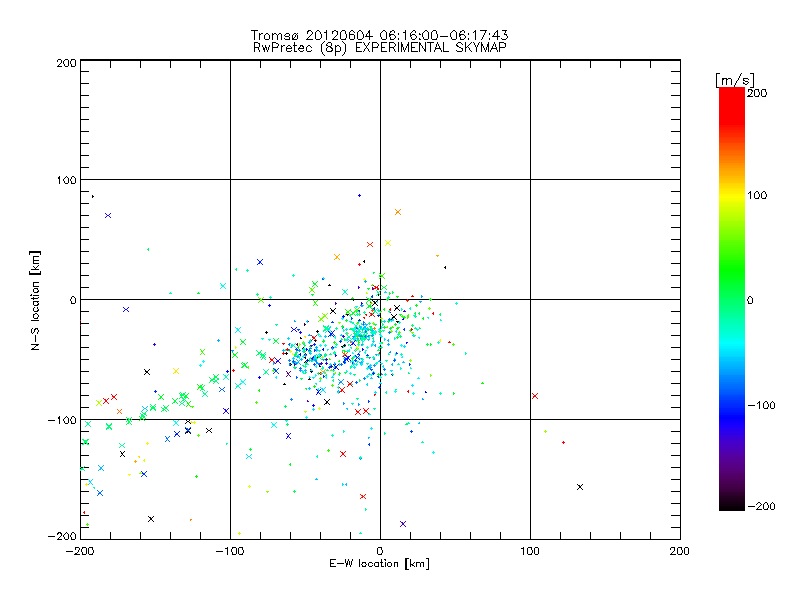The image size is (800, 600).
Task: Pick the blue band of the colorbar
Action: point(732,416)
